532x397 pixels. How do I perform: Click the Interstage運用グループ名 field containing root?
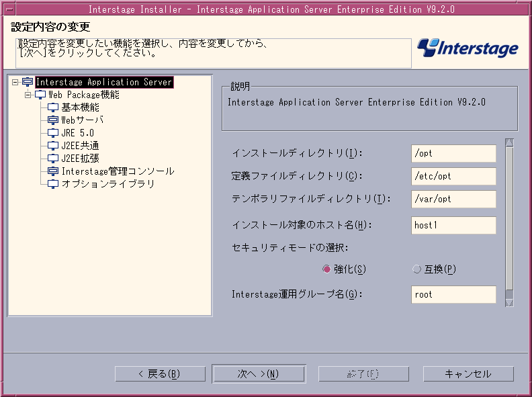(453, 294)
